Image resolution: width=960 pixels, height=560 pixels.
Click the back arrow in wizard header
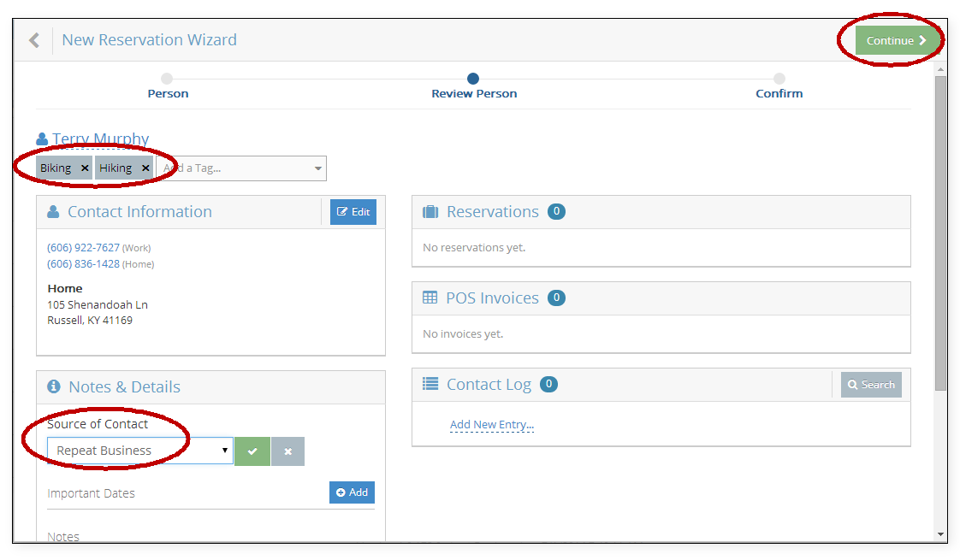[x=34, y=40]
